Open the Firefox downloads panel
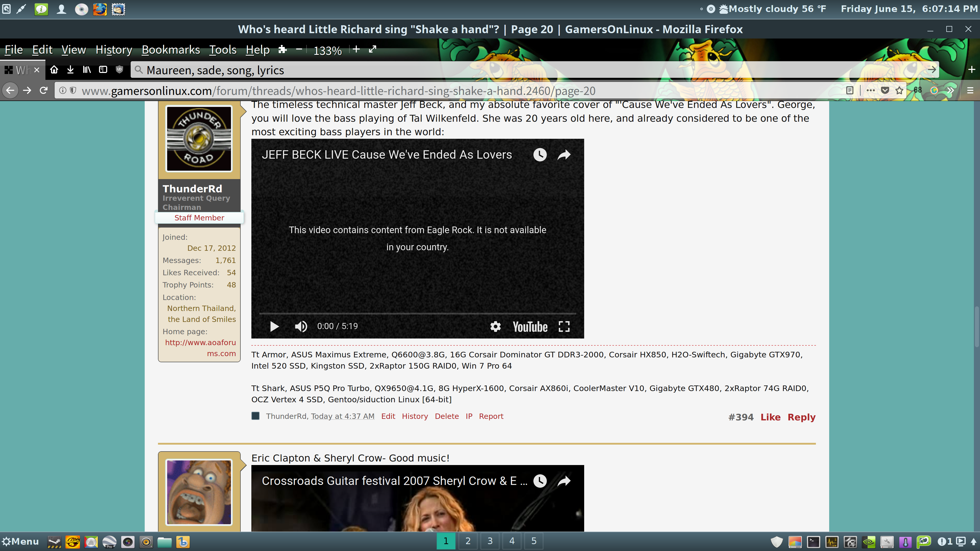 point(70,70)
